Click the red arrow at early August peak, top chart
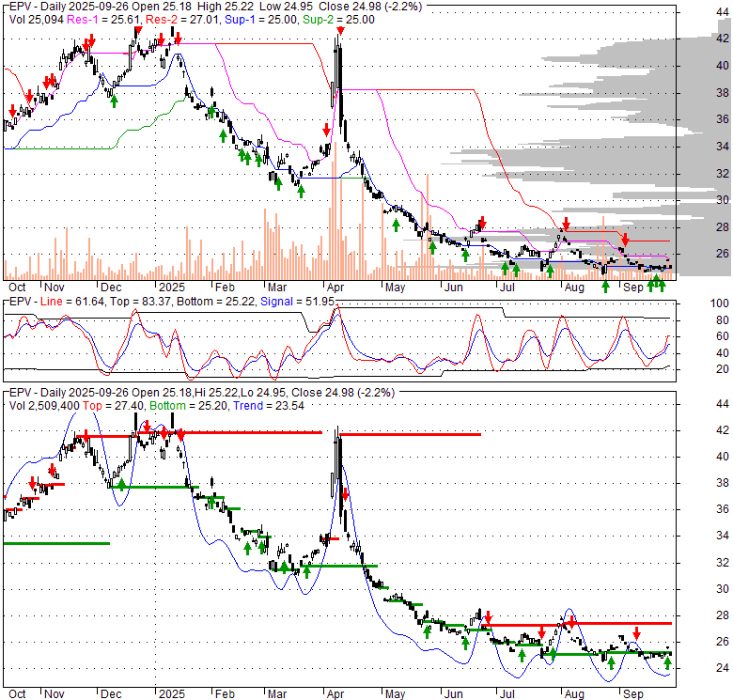The height and width of the screenshot is (700, 733). [566, 223]
